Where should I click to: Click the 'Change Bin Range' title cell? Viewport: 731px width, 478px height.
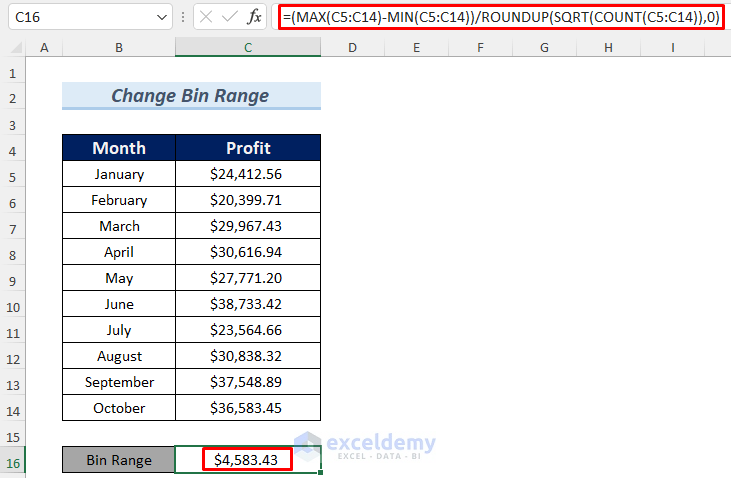(x=191, y=96)
